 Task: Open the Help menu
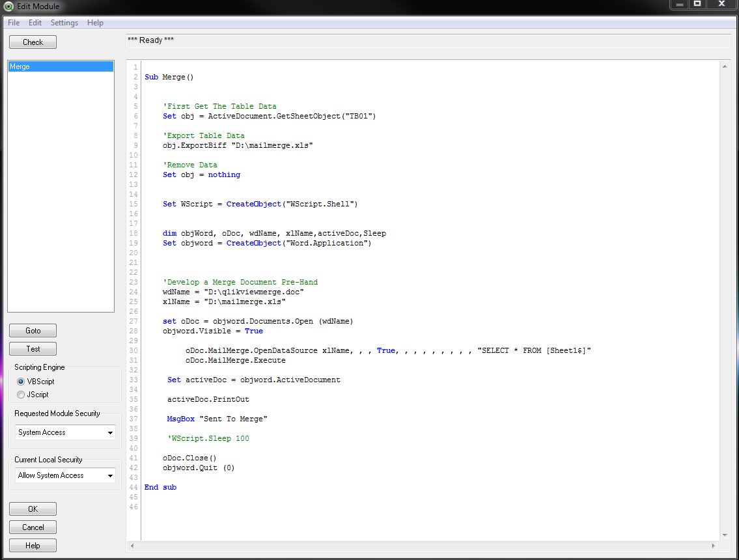click(x=95, y=23)
